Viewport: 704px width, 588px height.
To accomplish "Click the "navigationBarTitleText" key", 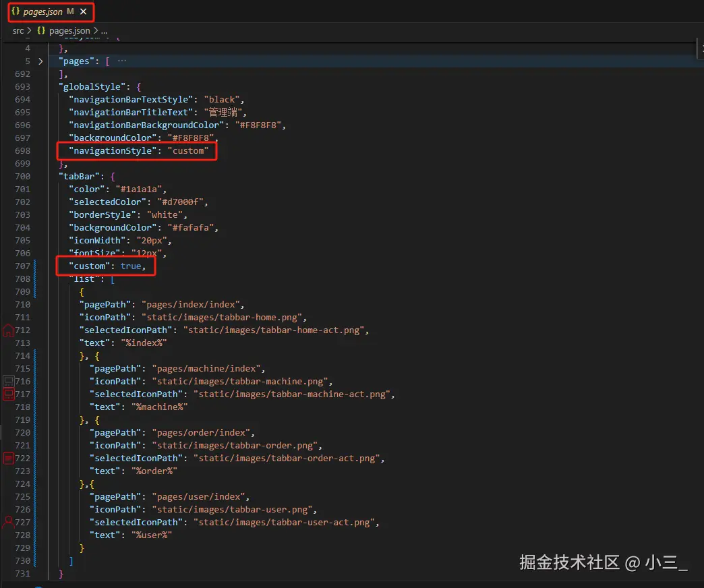I will (131, 112).
